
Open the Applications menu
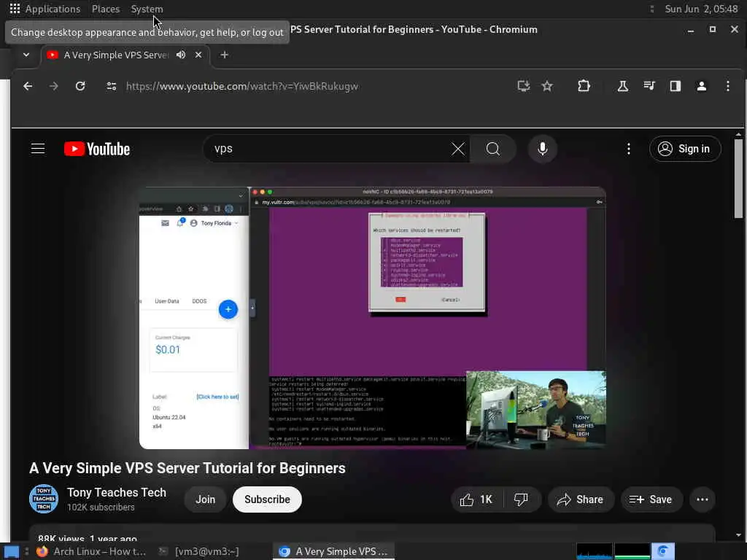tap(53, 9)
